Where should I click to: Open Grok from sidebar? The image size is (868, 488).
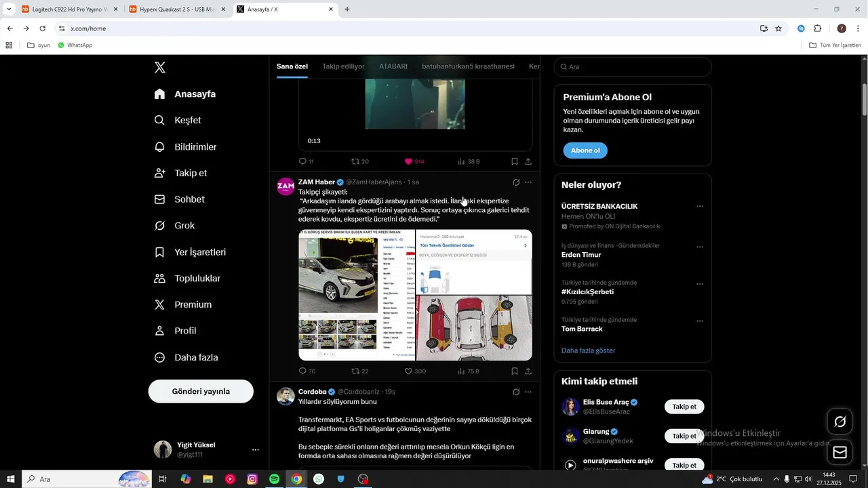point(175,226)
